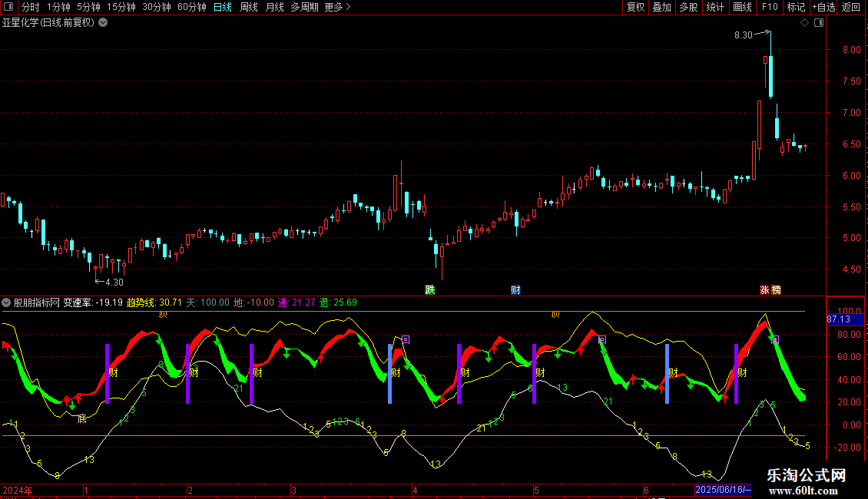Open the 股朋指标网 indicator dropdown arrow
The height and width of the screenshot is (499, 868).
[7, 302]
